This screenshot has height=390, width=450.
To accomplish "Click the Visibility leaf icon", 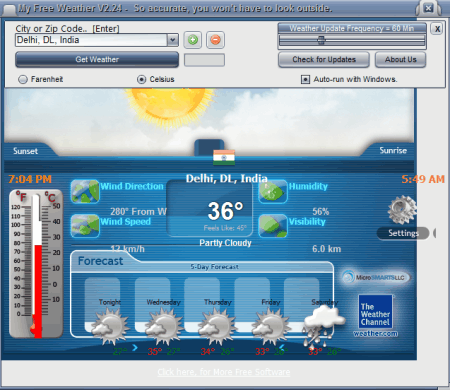I will tap(273, 226).
